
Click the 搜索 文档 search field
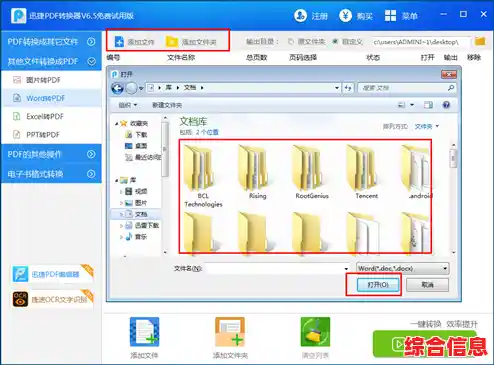coord(407,88)
